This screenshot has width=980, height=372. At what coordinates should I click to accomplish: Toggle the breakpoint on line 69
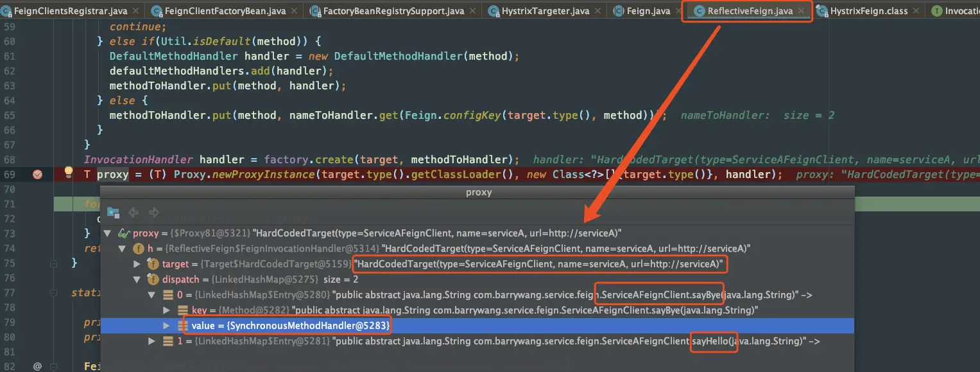point(37,174)
